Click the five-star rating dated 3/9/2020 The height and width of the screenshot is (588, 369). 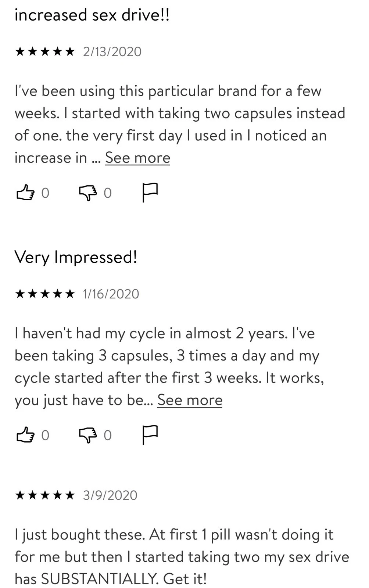point(44,495)
